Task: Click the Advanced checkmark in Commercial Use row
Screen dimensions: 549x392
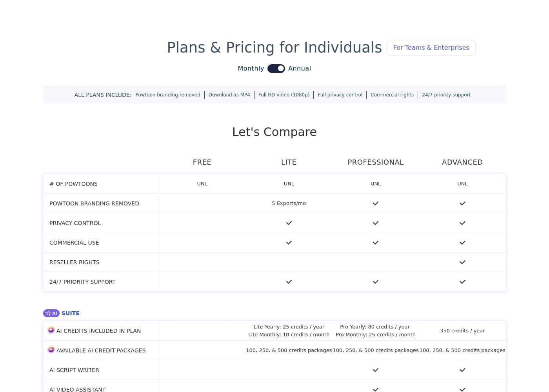Action: click(462, 243)
